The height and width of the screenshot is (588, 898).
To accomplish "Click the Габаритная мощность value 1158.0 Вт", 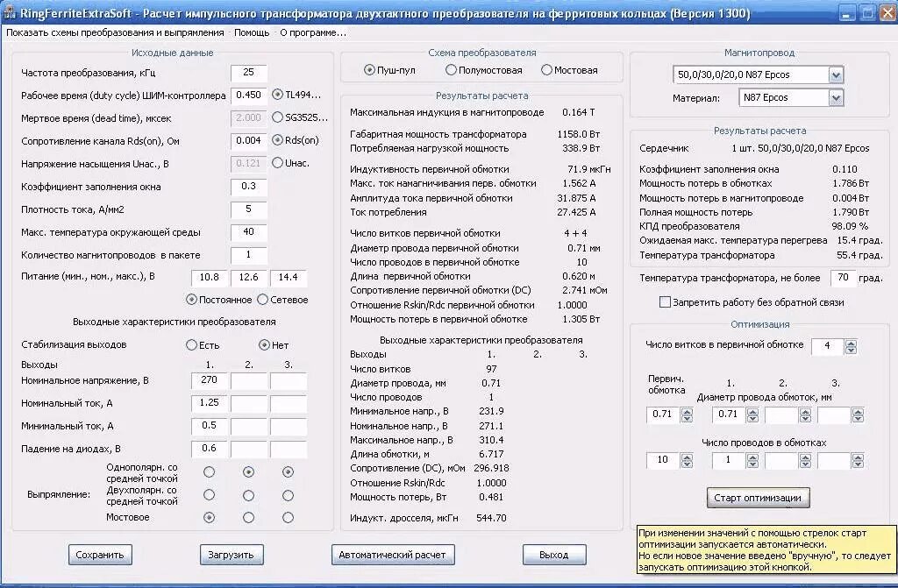I will pyautogui.click(x=579, y=134).
